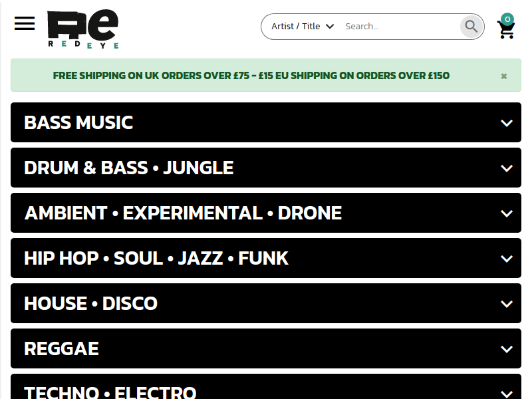532x399 pixels.
Task: Expand the Ambient • Experimental • Drone chevron
Action: pyautogui.click(x=507, y=213)
